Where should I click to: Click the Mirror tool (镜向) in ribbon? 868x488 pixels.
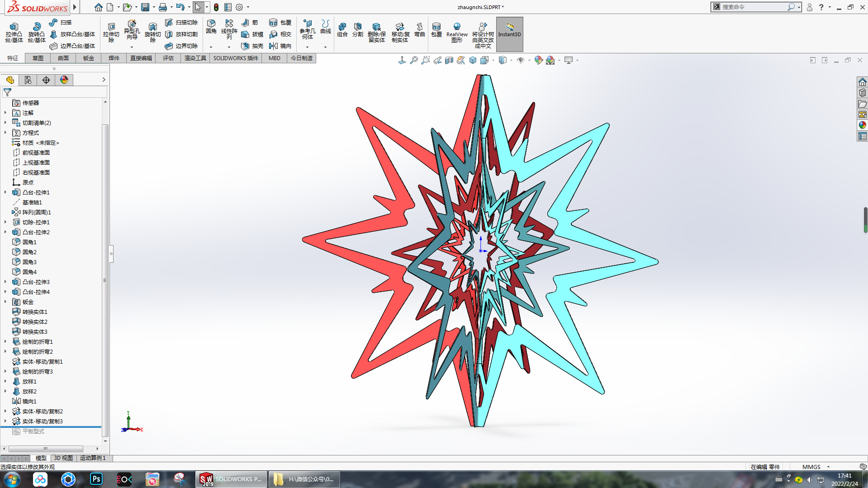280,46
